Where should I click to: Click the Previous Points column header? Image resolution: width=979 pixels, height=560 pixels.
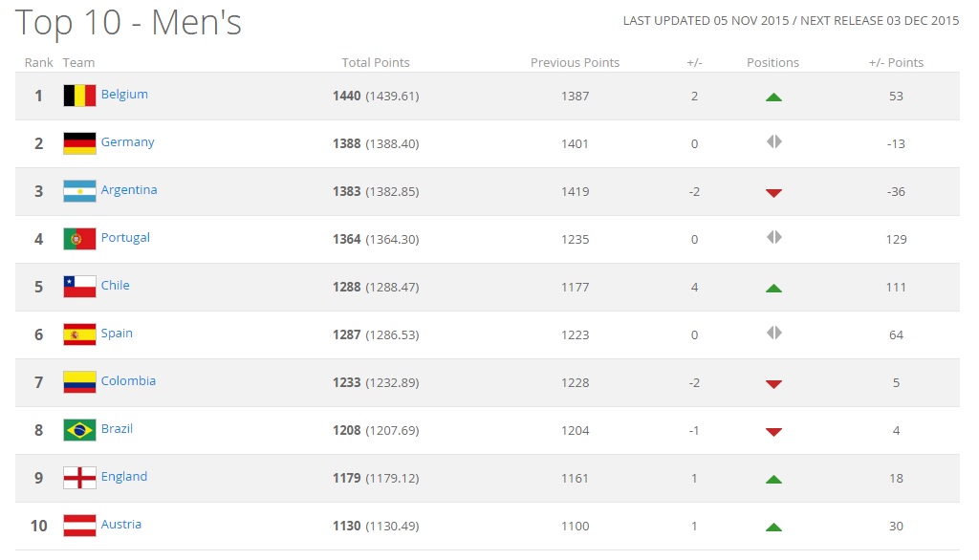click(575, 63)
